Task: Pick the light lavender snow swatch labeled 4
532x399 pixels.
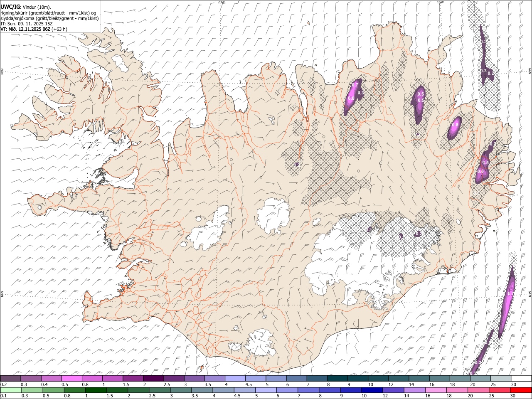Action: pyautogui.click(x=235, y=378)
